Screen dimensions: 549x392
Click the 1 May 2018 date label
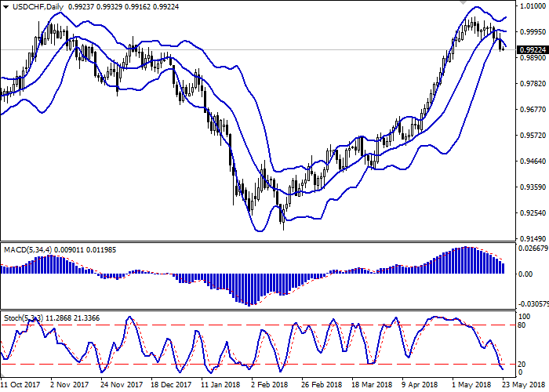(x=471, y=385)
